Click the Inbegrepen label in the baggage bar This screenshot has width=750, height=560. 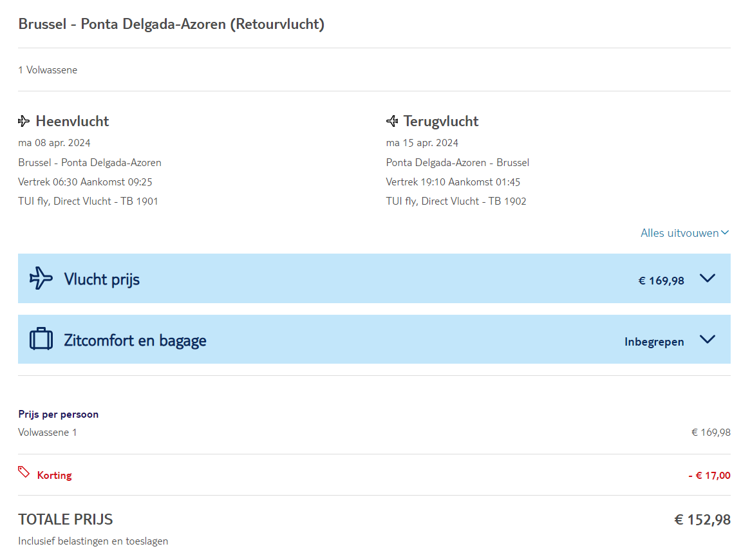click(654, 342)
